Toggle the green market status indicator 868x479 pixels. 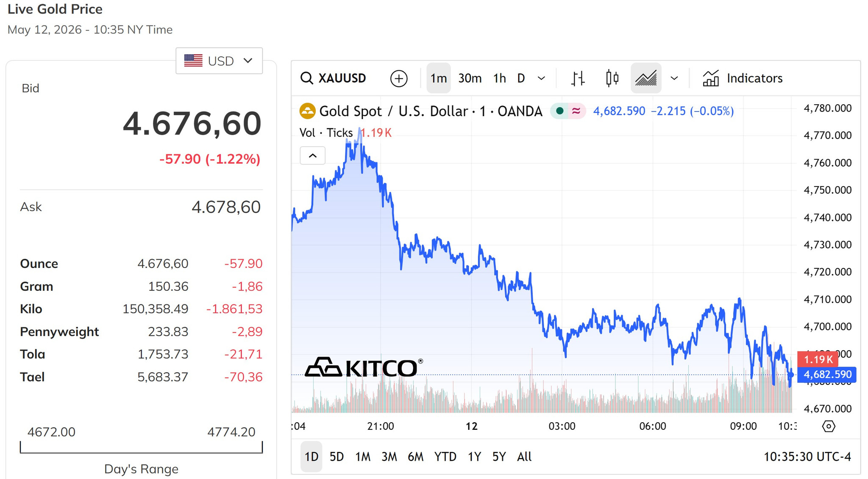point(559,111)
